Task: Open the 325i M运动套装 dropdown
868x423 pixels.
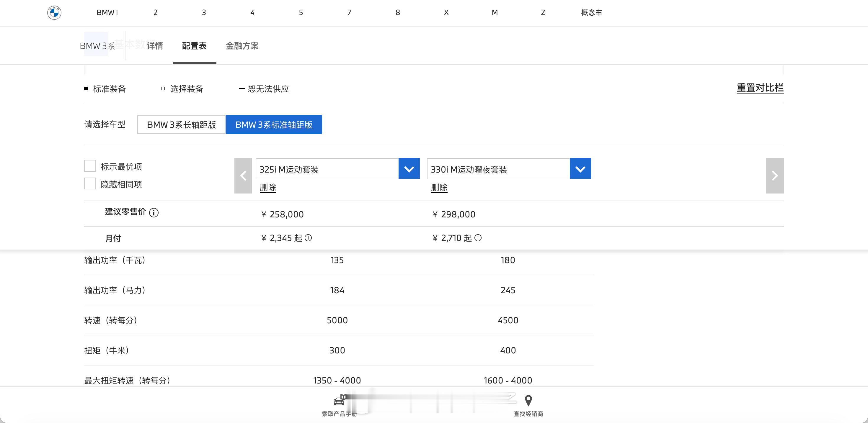Action: pos(409,169)
